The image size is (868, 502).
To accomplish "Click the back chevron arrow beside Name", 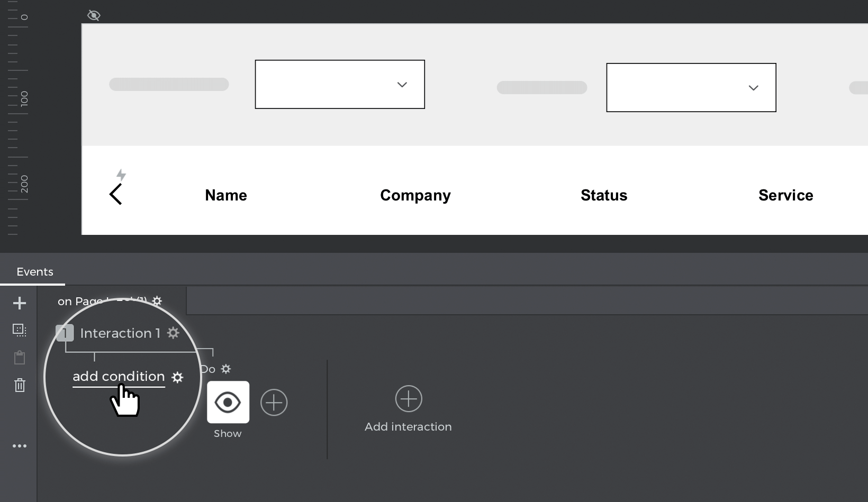I will click(x=116, y=194).
